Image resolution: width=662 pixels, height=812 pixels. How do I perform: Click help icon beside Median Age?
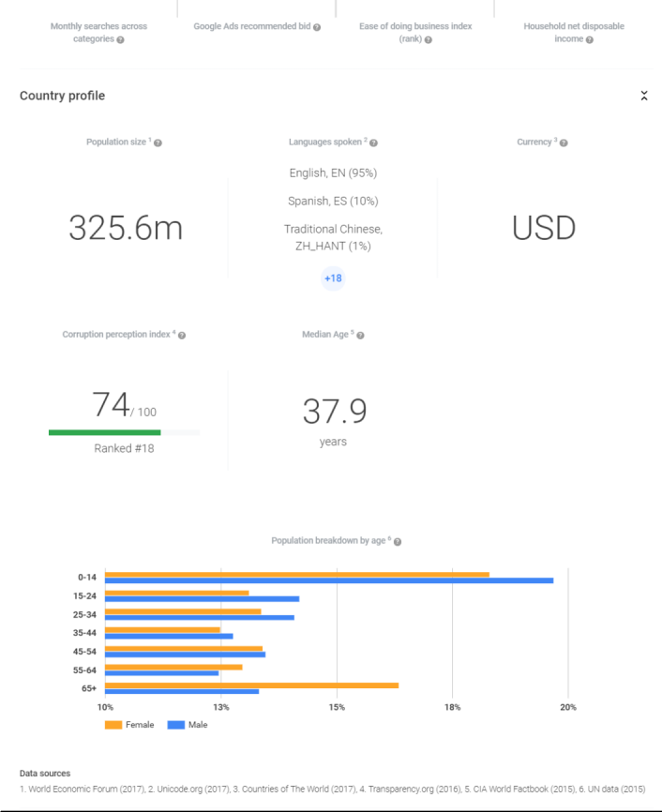click(x=360, y=336)
